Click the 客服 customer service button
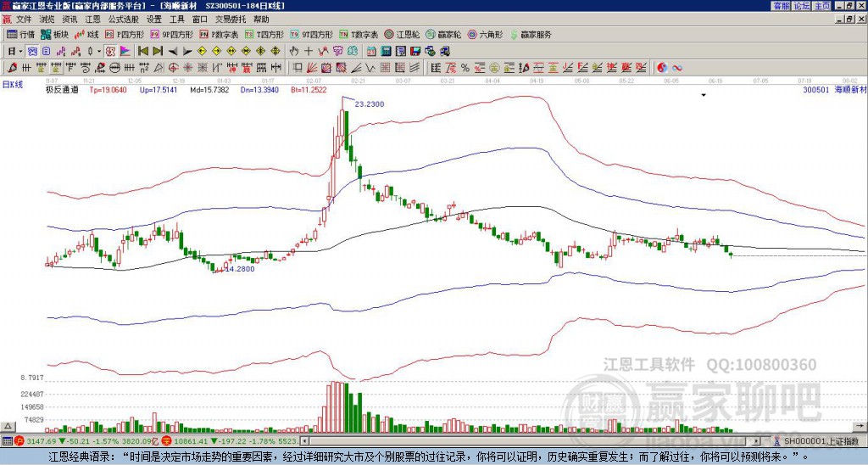Image resolution: width=868 pixels, height=465 pixels. 782,6
